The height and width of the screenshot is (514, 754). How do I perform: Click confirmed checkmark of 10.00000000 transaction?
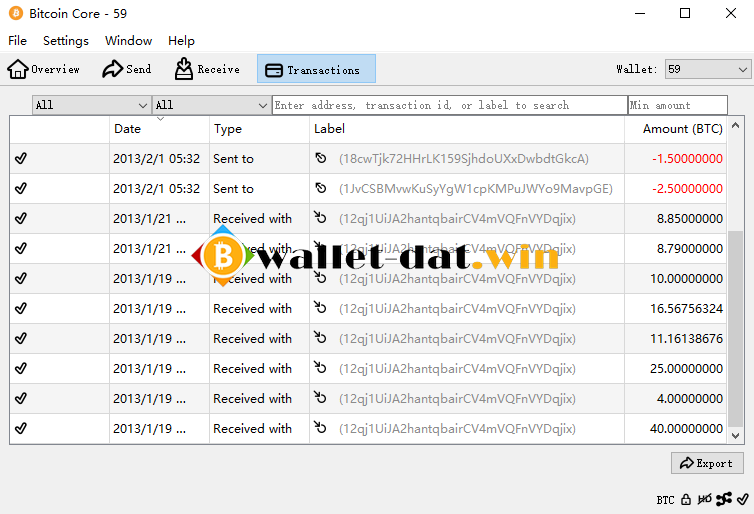coord(21,278)
